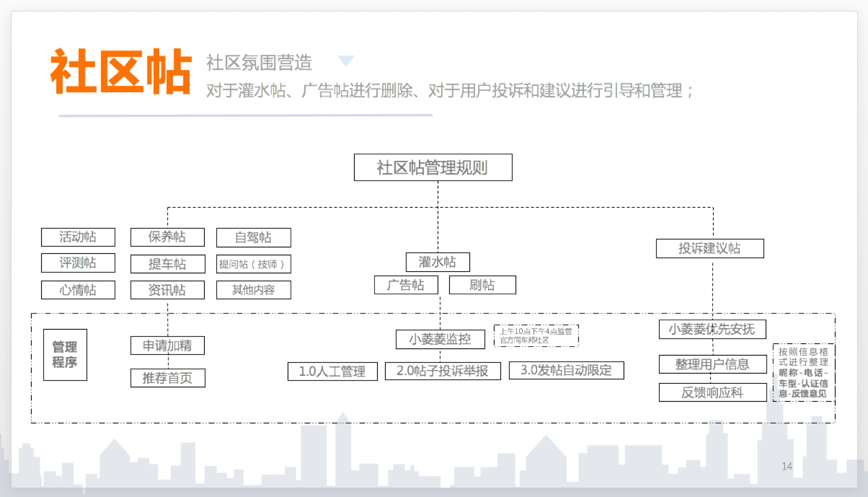Select the 活动帖 box
The height and width of the screenshot is (497, 868).
coord(78,237)
